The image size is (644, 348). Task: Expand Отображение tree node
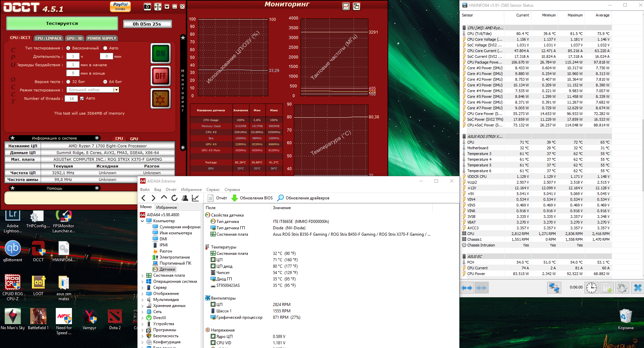[143, 294]
